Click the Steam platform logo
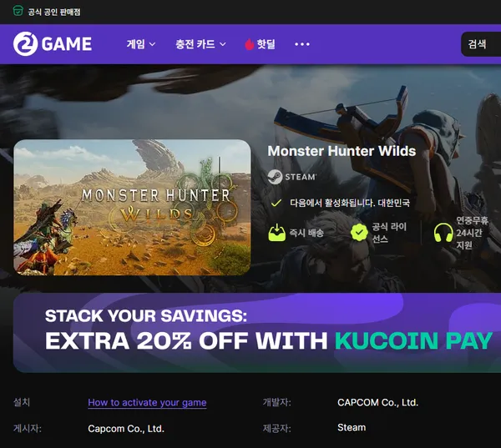 click(x=292, y=177)
